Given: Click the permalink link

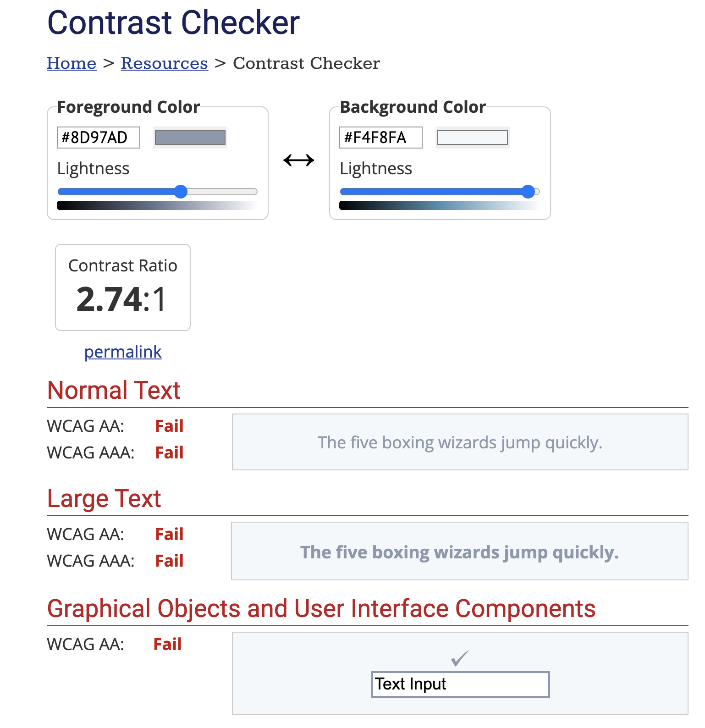Looking at the screenshot, I should (123, 352).
